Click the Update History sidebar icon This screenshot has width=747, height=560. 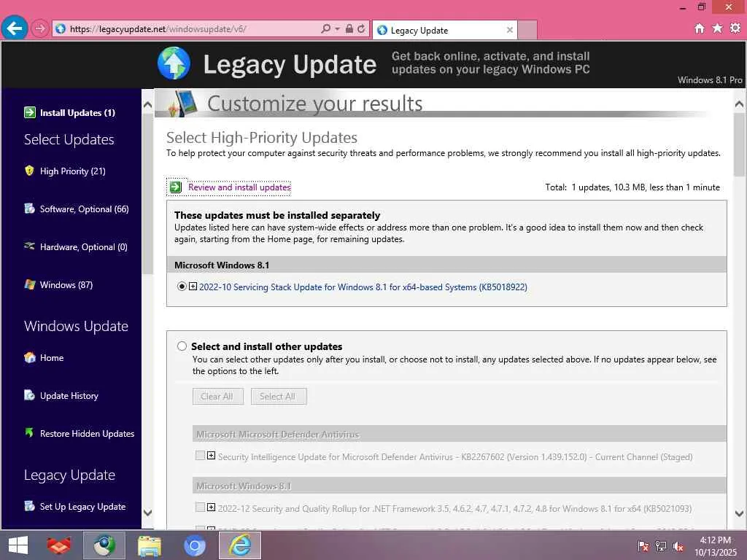pyautogui.click(x=29, y=395)
